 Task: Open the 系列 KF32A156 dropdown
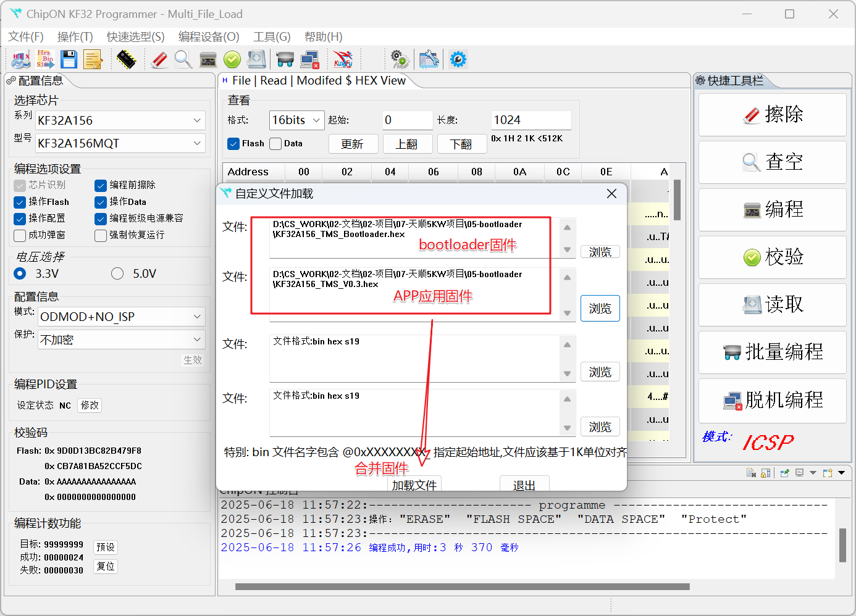click(x=120, y=120)
